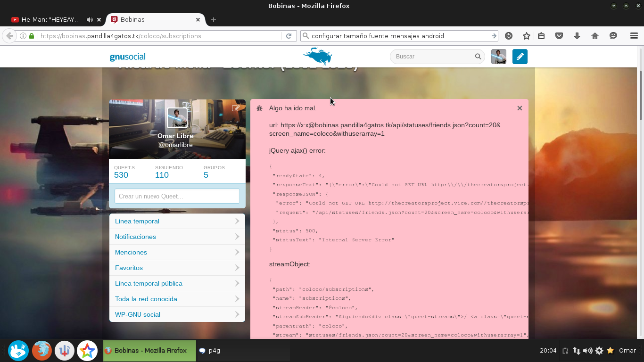The height and width of the screenshot is (362, 644).
Task: Click the circular history icon in toolbar
Action: (x=509, y=36)
